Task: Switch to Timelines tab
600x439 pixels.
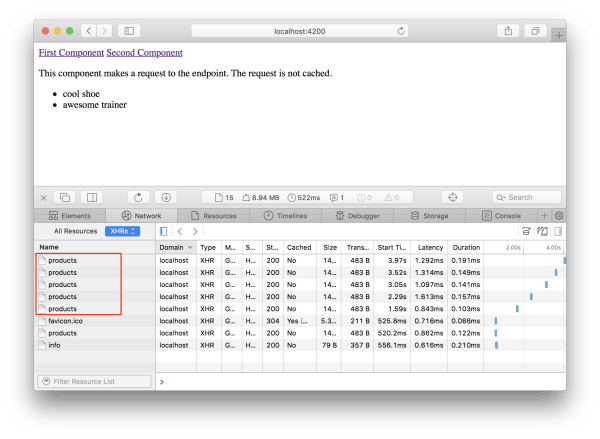Action: coord(285,216)
